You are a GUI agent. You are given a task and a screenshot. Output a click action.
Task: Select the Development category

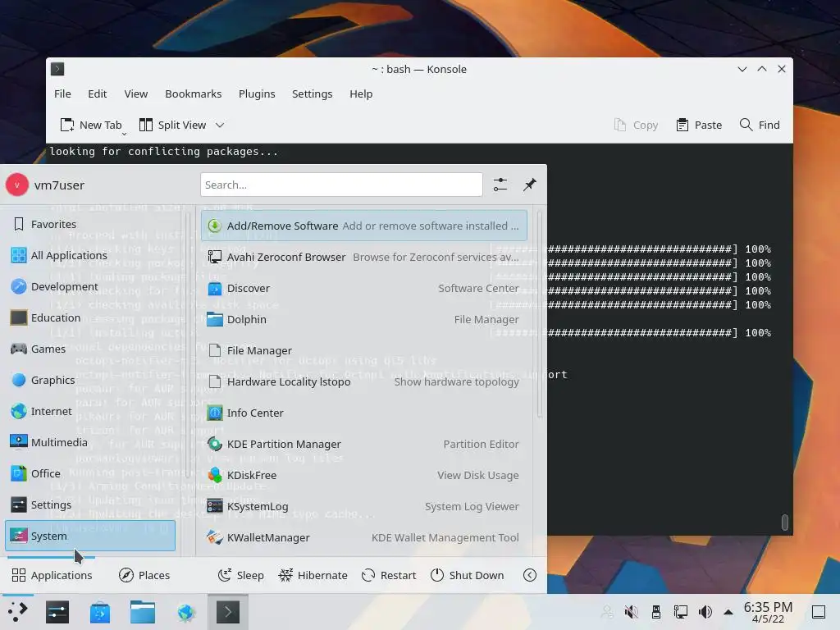coord(90,286)
